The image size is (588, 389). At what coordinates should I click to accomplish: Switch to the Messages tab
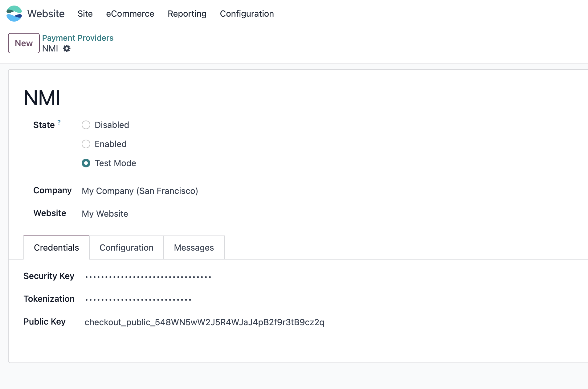coord(194,248)
